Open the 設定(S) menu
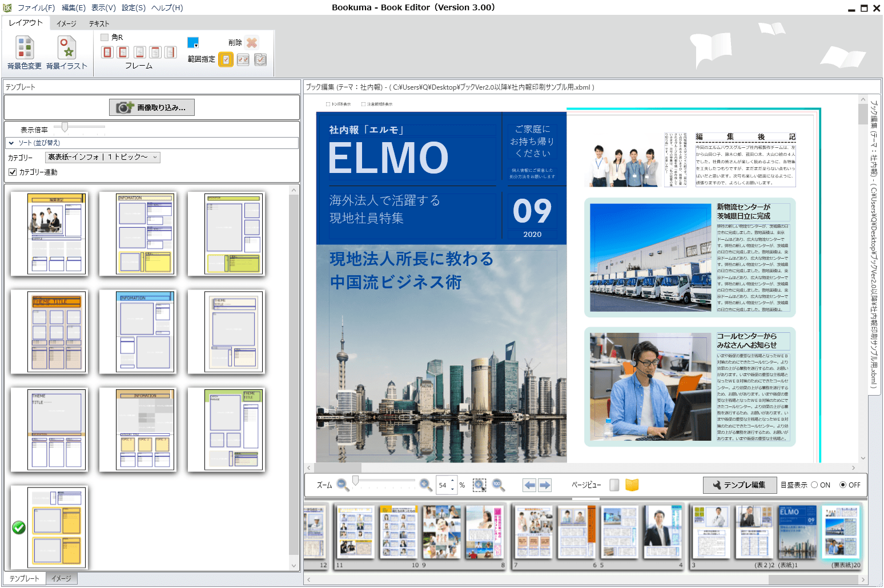The image size is (884, 588). pyautogui.click(x=133, y=7)
